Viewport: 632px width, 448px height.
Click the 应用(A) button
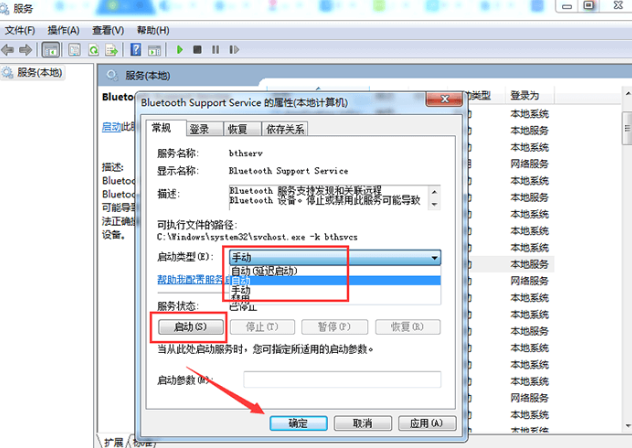pos(427,423)
